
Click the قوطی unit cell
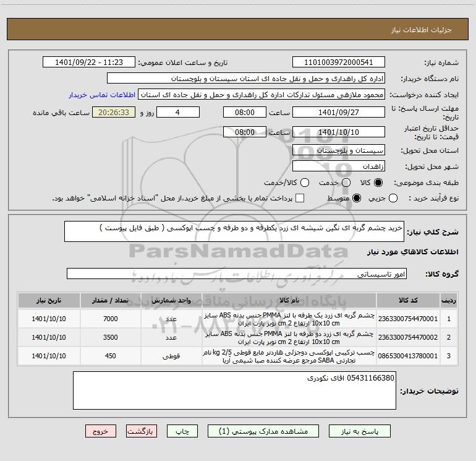(171, 356)
